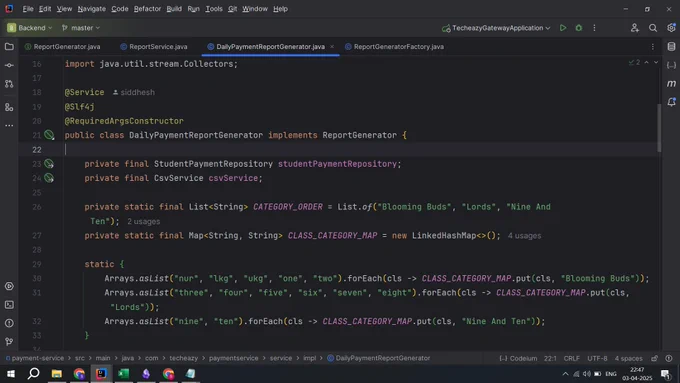Open the Commit tool window

click(9, 65)
